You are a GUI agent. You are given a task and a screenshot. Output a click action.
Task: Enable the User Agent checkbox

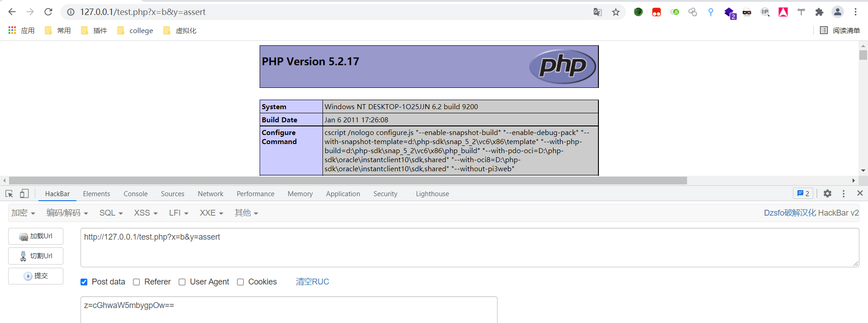coord(182,282)
